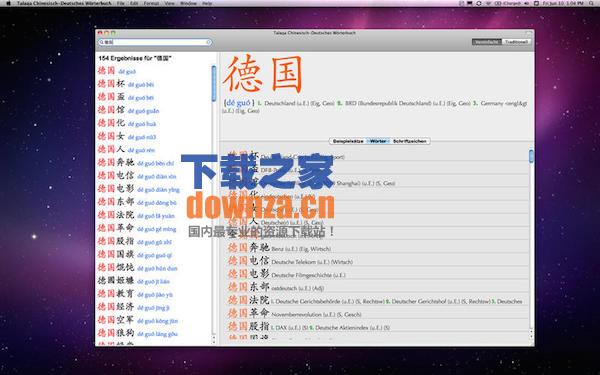Select result 德国教育 in the left list
Viewport: 600px width, 375px height.
135,293
